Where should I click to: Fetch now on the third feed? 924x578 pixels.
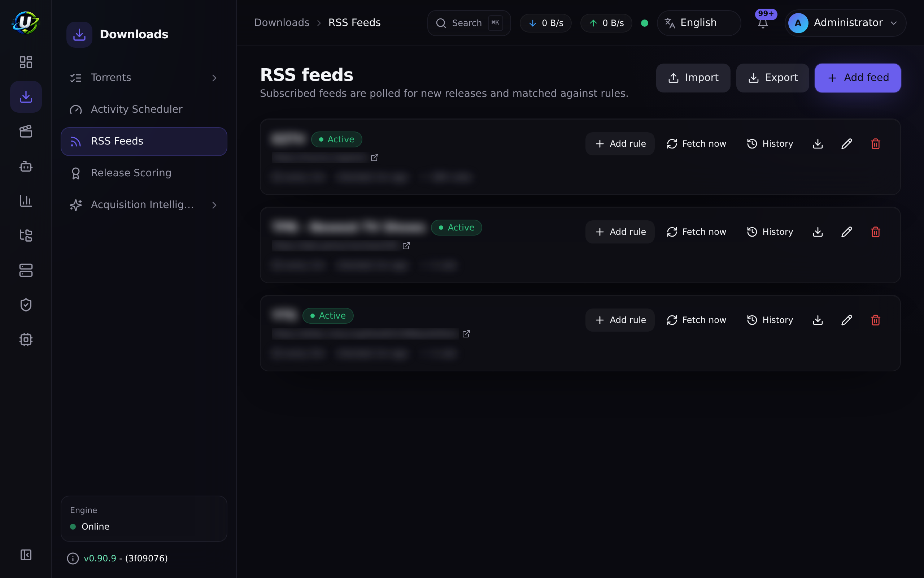[697, 320]
